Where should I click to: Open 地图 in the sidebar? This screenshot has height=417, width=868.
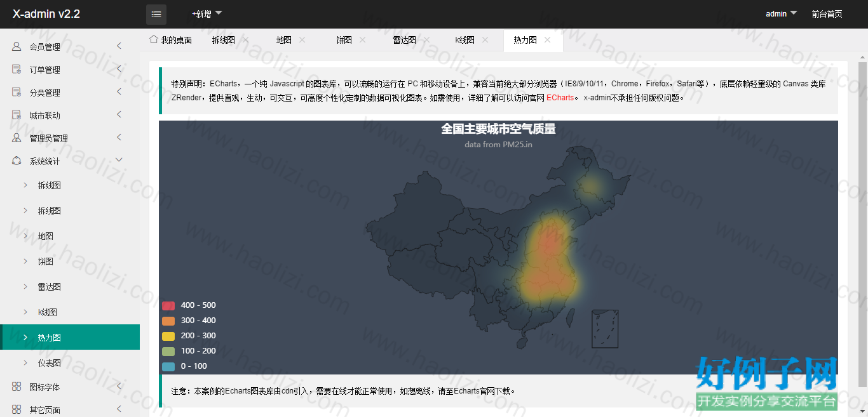coord(70,236)
